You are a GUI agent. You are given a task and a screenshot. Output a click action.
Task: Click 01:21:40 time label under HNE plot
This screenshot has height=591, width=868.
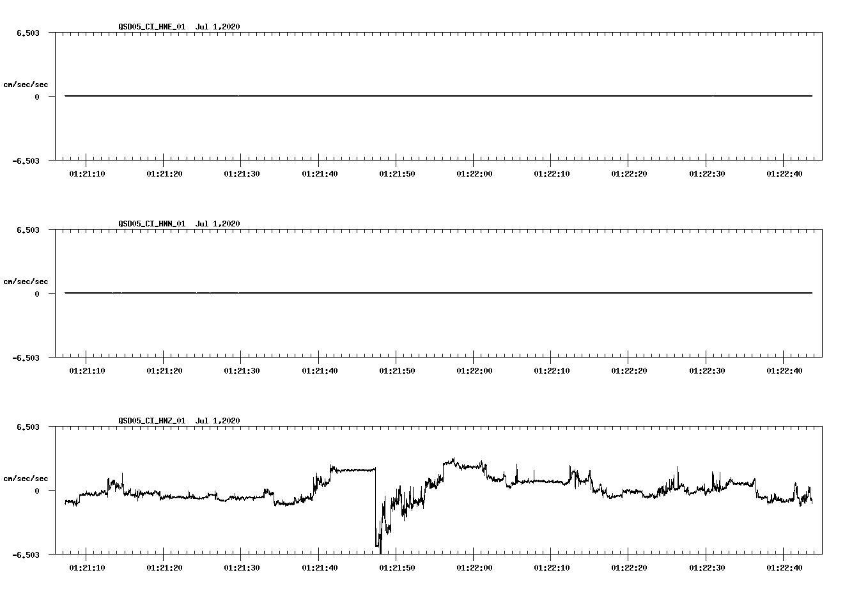pos(320,174)
